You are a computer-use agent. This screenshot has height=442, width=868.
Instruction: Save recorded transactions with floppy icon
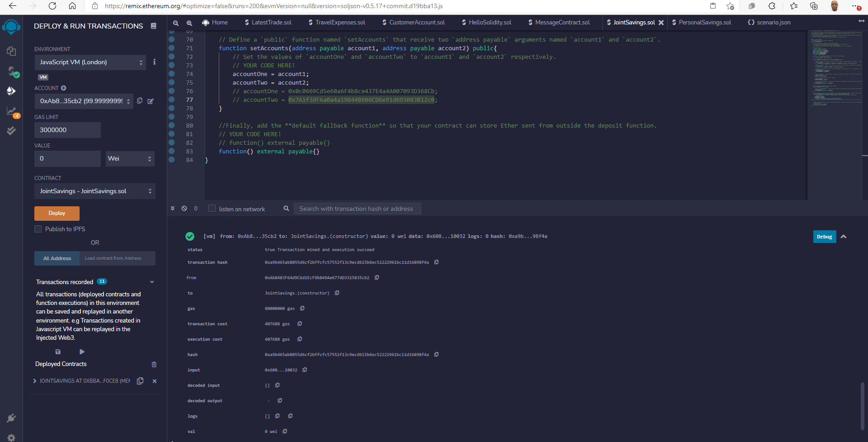[x=58, y=352]
